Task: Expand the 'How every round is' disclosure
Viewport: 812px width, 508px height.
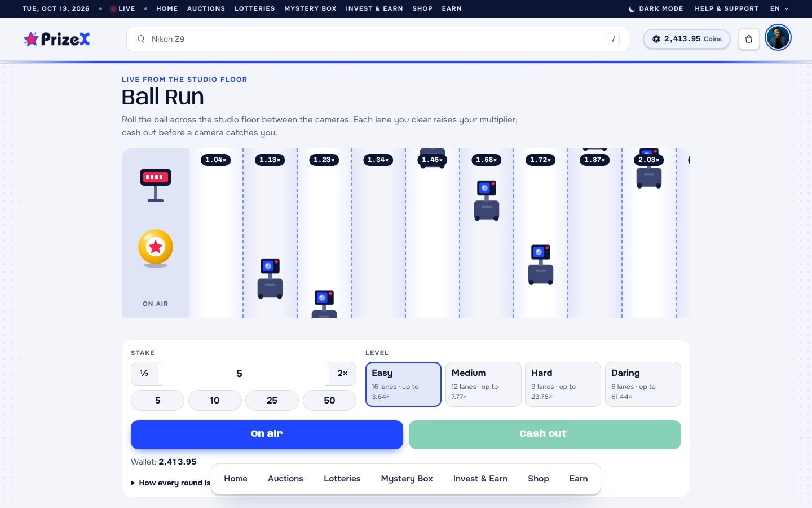Action: (171, 483)
